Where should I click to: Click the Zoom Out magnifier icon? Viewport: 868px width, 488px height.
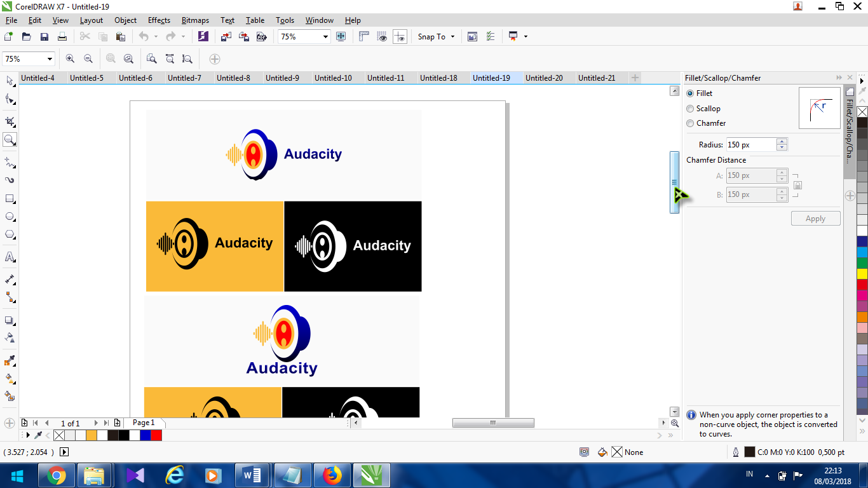pyautogui.click(x=88, y=58)
